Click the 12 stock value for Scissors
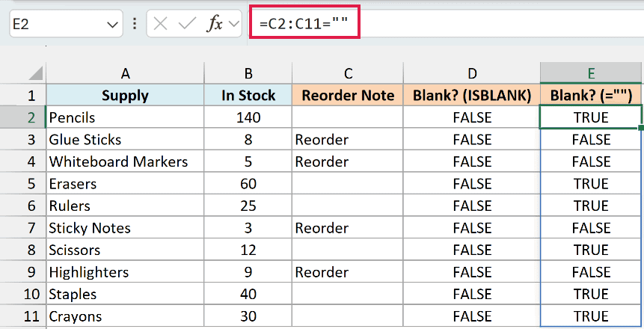 (x=248, y=250)
